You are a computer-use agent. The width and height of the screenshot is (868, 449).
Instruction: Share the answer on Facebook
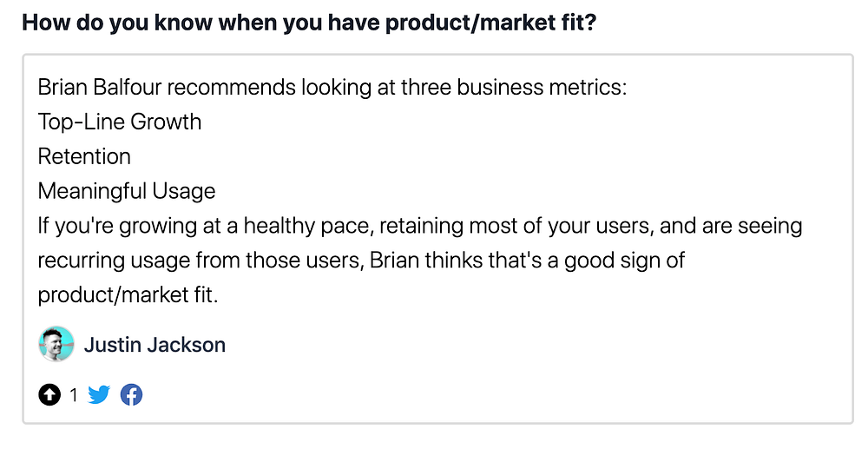131,395
